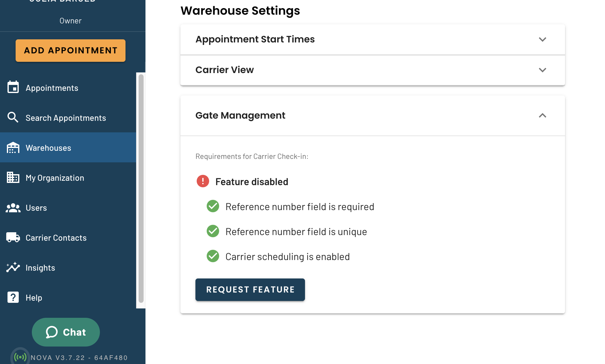Image resolution: width=605 pixels, height=364 pixels.
Task: Click the Insights chart icon
Action: click(x=13, y=267)
